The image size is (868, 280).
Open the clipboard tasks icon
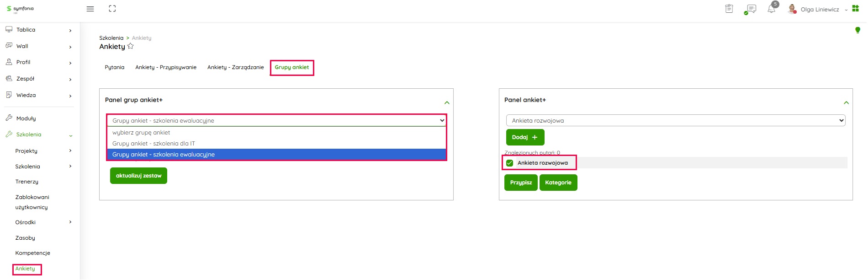click(x=729, y=9)
